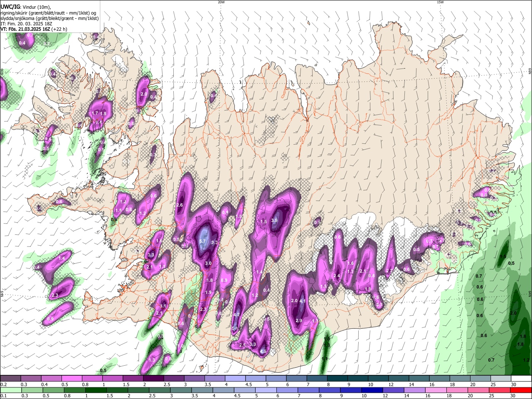Click the '18' label in the bottom legend row
The height and width of the screenshot is (399, 532).
coord(449,396)
